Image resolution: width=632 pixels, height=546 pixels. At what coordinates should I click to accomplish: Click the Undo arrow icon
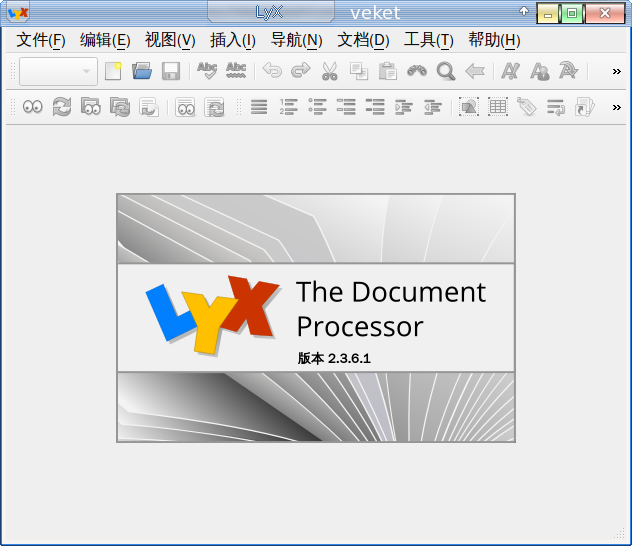pos(272,71)
